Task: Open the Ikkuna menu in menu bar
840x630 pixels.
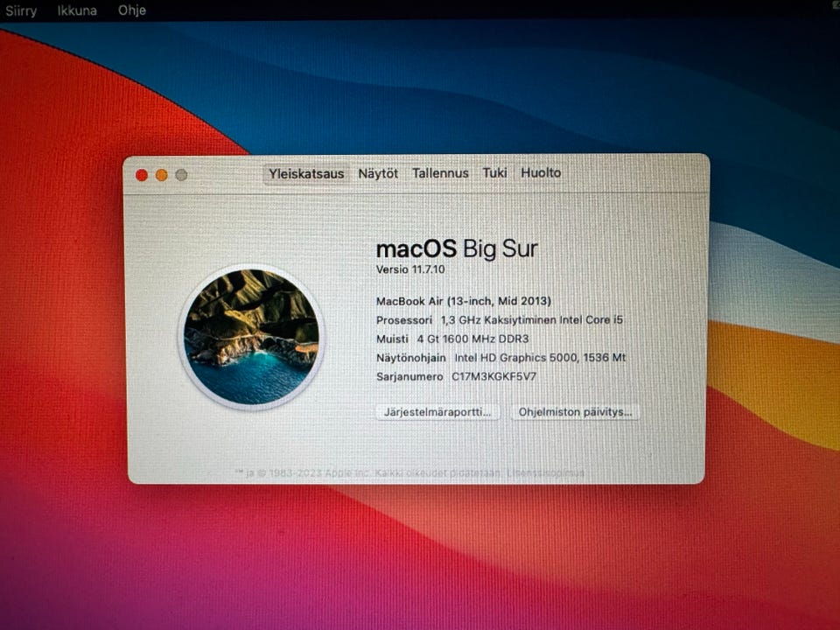Action: click(77, 10)
